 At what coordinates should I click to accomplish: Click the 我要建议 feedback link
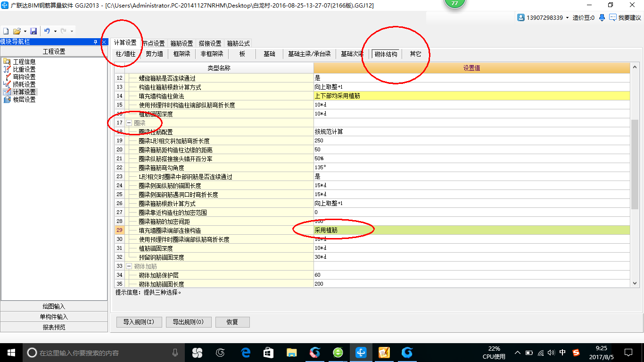pyautogui.click(x=625, y=17)
